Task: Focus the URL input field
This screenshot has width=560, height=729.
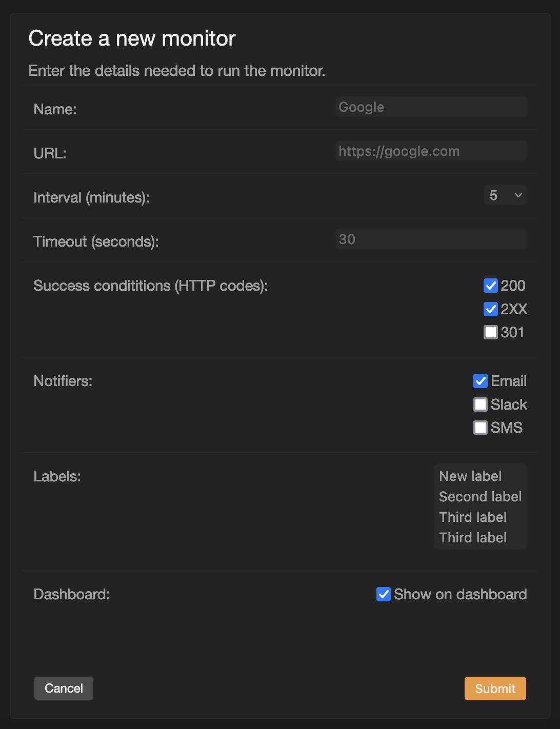Action: (431, 151)
